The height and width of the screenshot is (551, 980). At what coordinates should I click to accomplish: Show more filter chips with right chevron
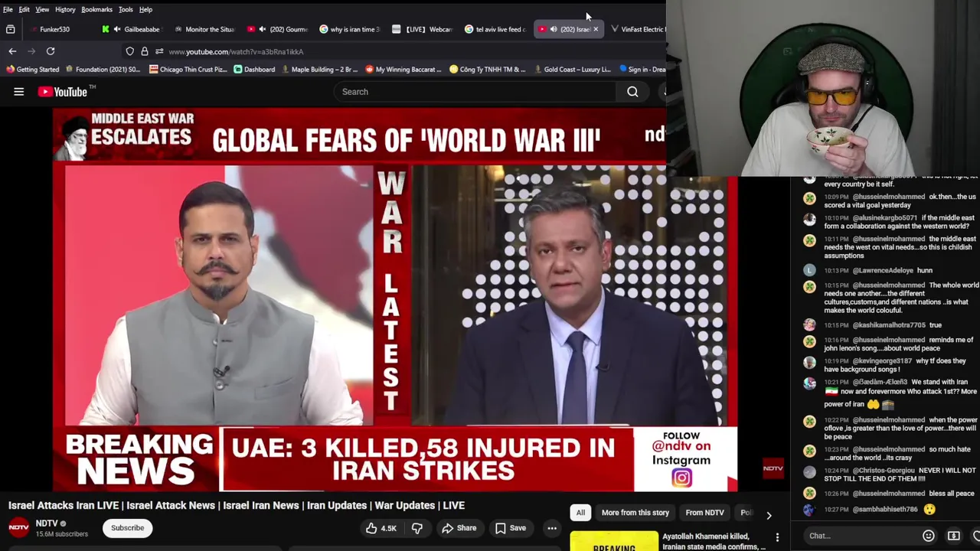pos(769,515)
